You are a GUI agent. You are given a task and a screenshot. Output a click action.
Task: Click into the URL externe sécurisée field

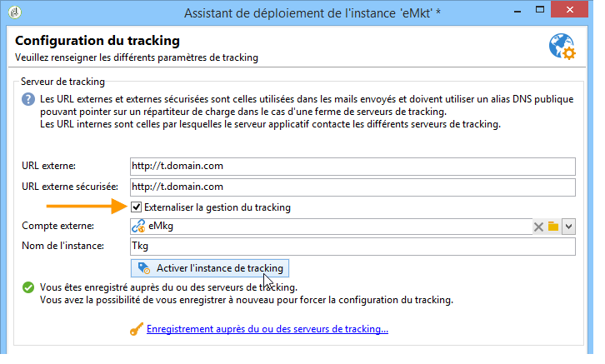[x=352, y=187]
